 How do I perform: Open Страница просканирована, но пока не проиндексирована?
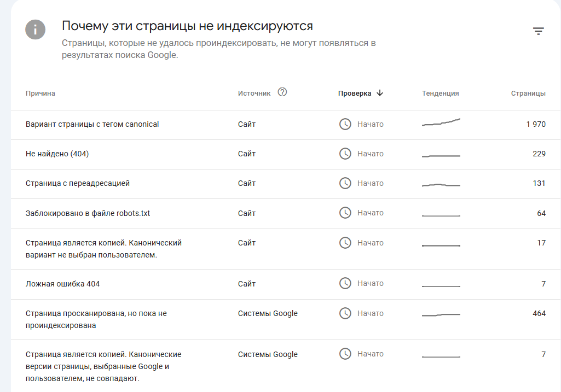(286, 319)
